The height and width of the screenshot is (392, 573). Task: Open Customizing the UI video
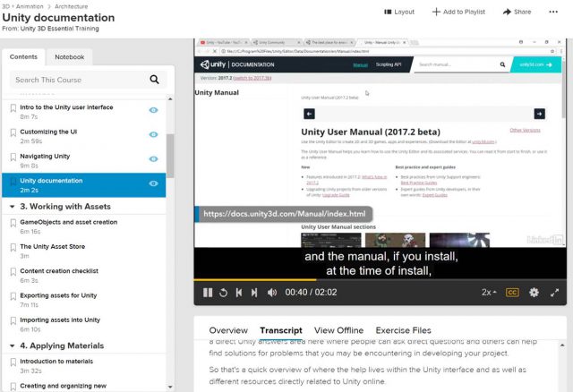[48, 132]
